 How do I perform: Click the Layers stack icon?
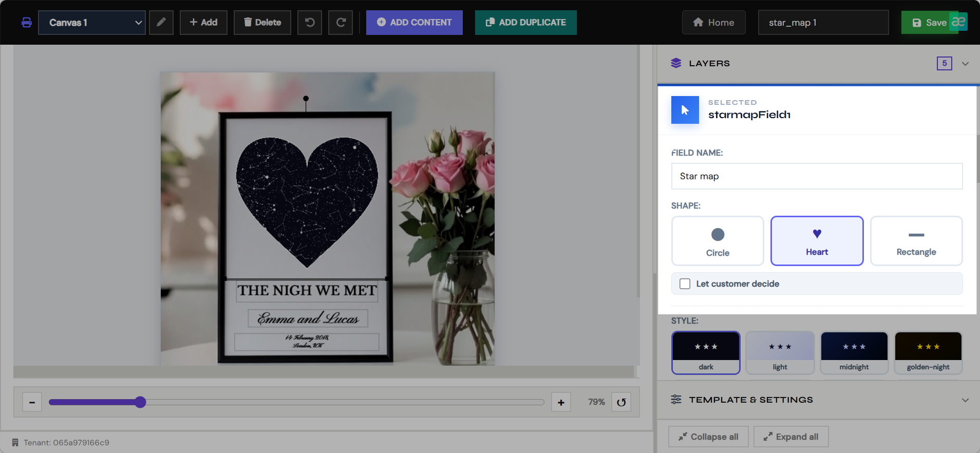pyautogui.click(x=676, y=63)
